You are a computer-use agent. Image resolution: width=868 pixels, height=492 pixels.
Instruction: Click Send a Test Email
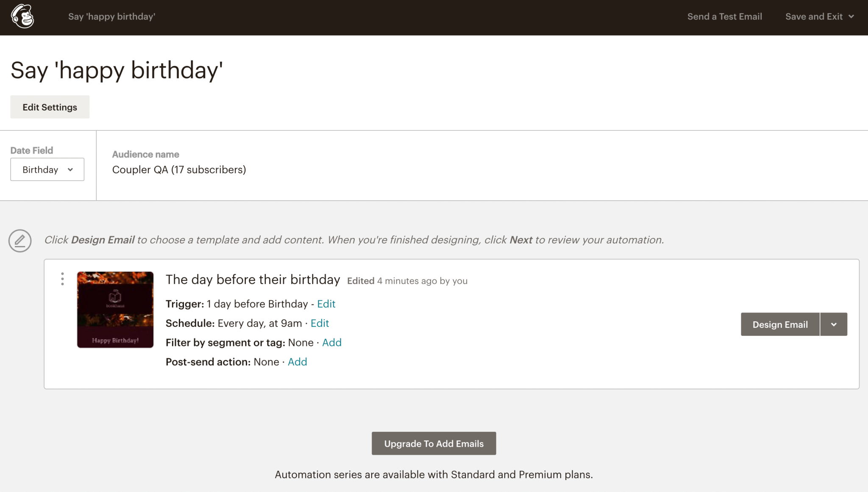[725, 17]
